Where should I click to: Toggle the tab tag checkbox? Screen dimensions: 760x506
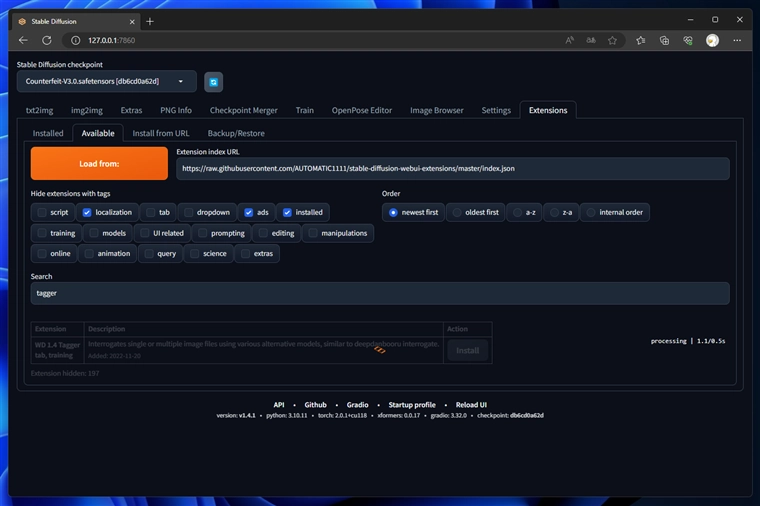coord(151,212)
